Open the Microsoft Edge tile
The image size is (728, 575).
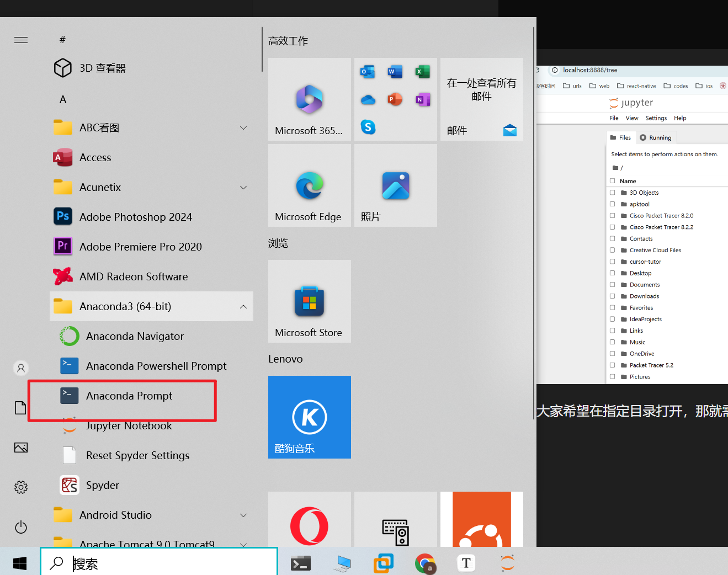pos(310,185)
